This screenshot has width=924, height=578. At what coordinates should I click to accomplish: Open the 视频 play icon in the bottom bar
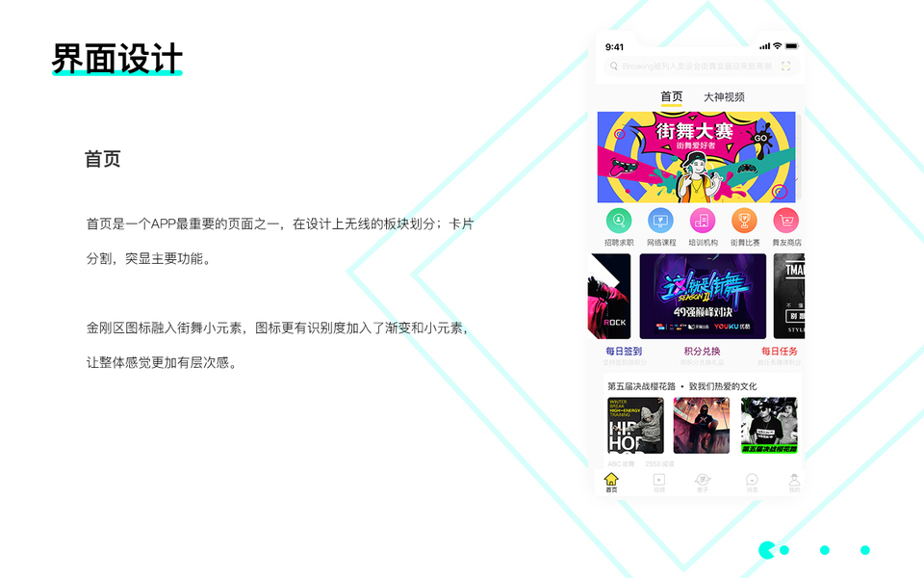[x=658, y=480]
